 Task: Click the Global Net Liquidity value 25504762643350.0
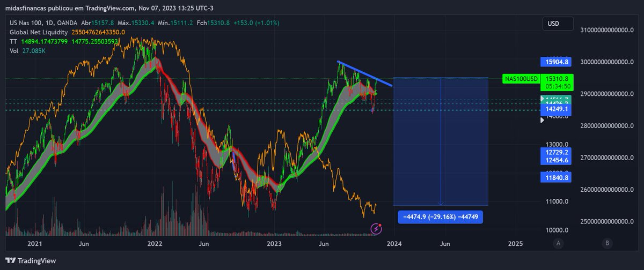[x=98, y=32]
